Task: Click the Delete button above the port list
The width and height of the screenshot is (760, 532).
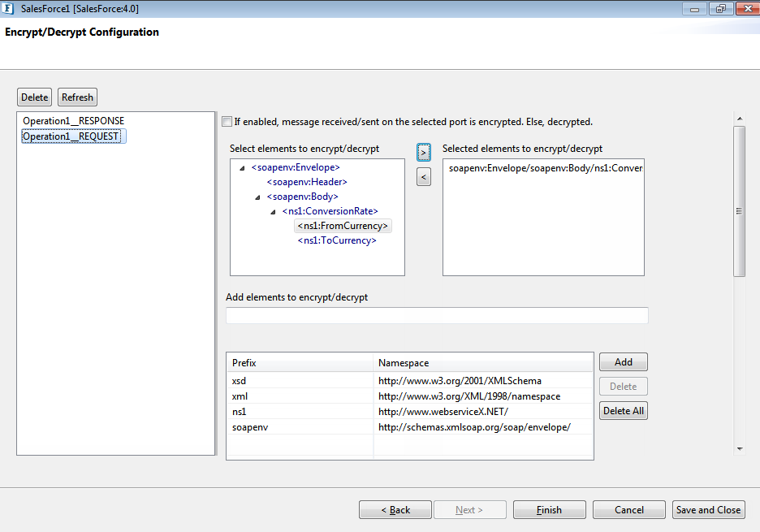Action: (34, 97)
